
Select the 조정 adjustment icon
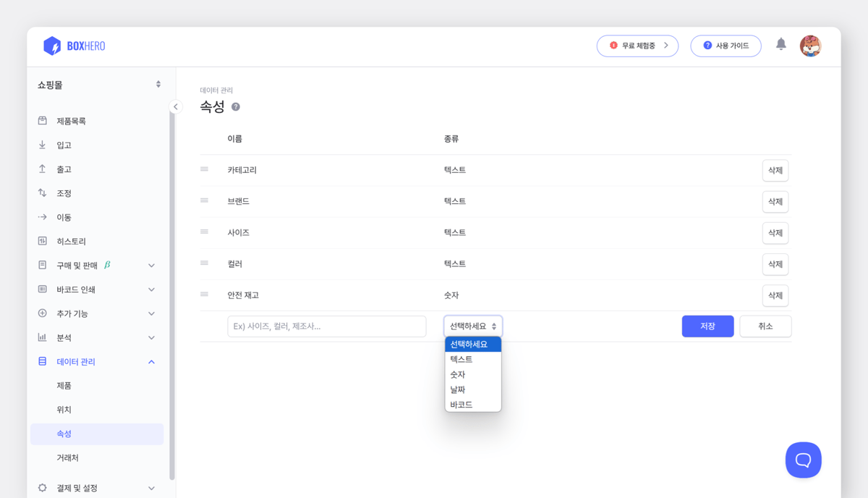pos(42,193)
